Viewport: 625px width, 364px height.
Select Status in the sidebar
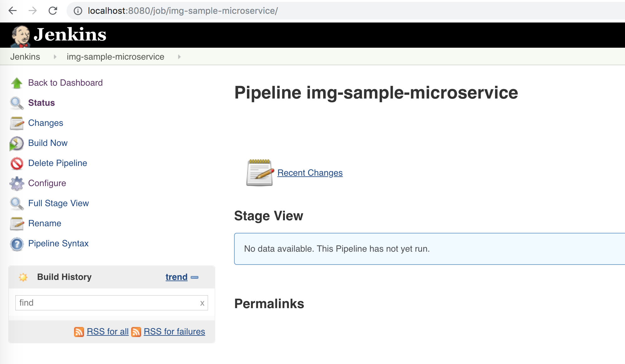(x=41, y=103)
